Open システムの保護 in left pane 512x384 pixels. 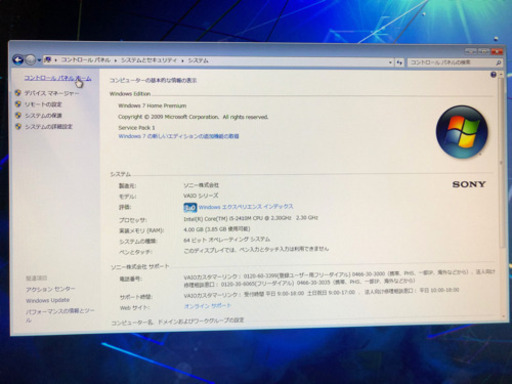[43, 116]
